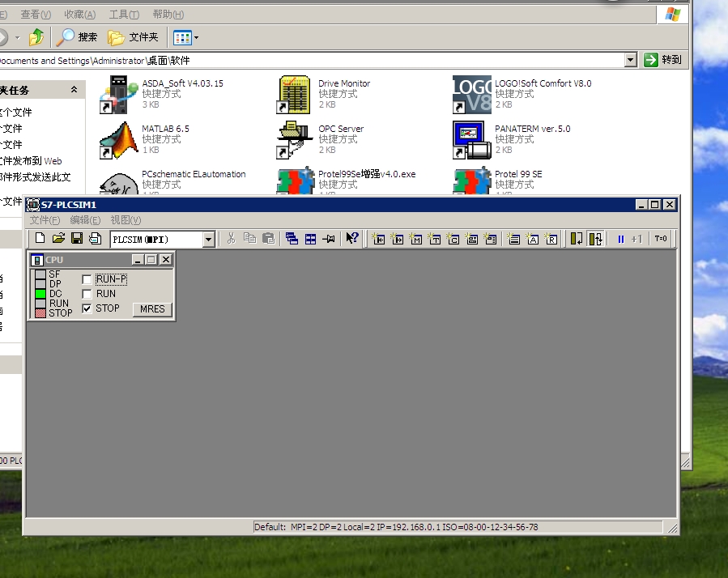Pause the simulation with the blue pause icon
Screen dimensions: 728x578
621,239
